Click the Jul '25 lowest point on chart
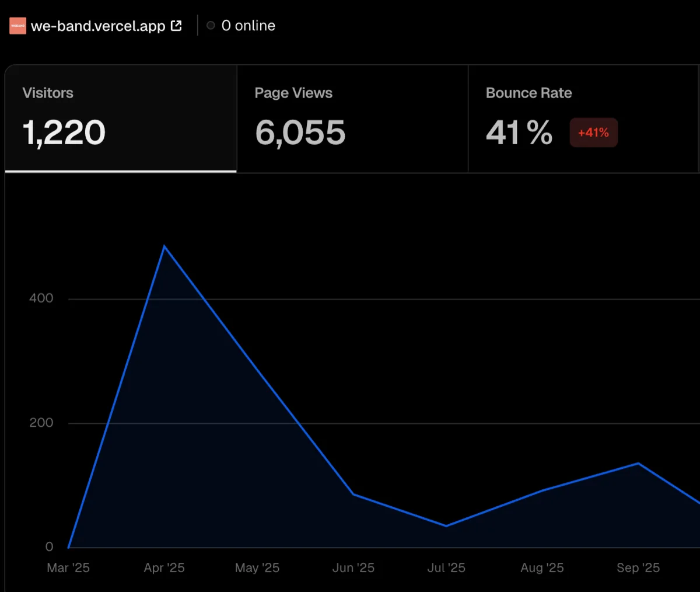Image resolution: width=700 pixels, height=592 pixels. click(446, 526)
